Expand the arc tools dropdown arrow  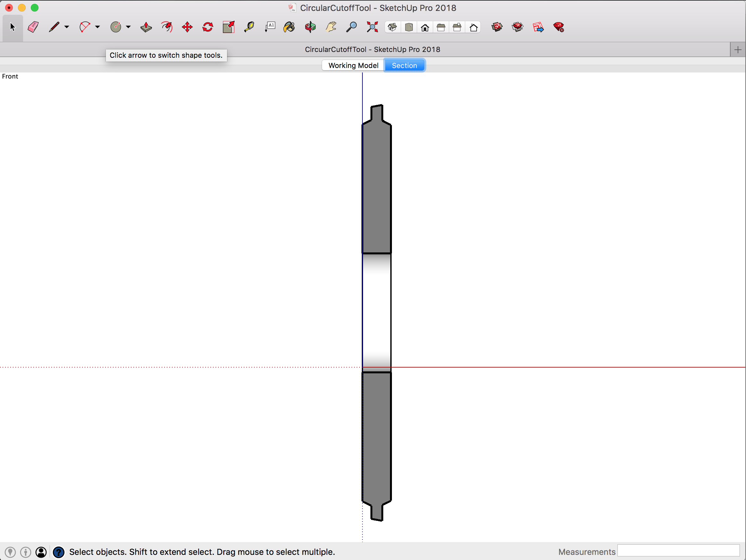coord(97,27)
